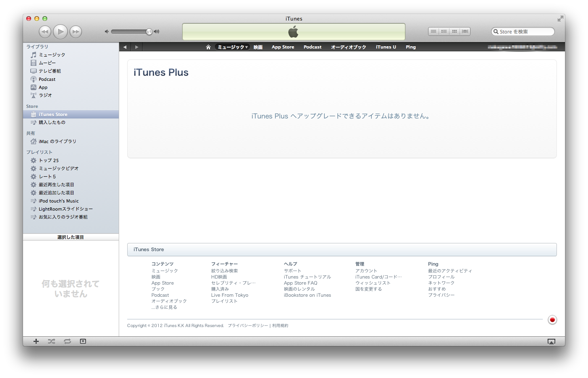Open the Ping tab
This screenshot has height=378, width=588.
tap(411, 47)
